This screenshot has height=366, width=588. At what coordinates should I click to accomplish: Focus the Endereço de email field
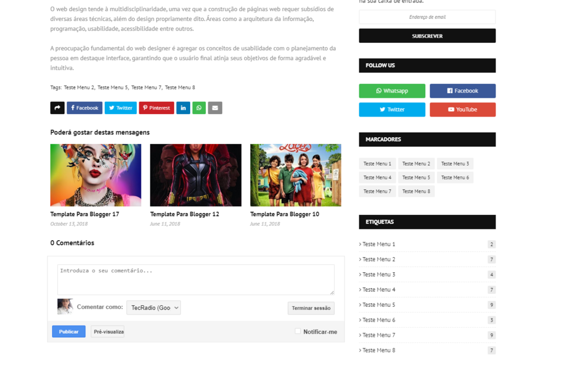[x=427, y=17]
